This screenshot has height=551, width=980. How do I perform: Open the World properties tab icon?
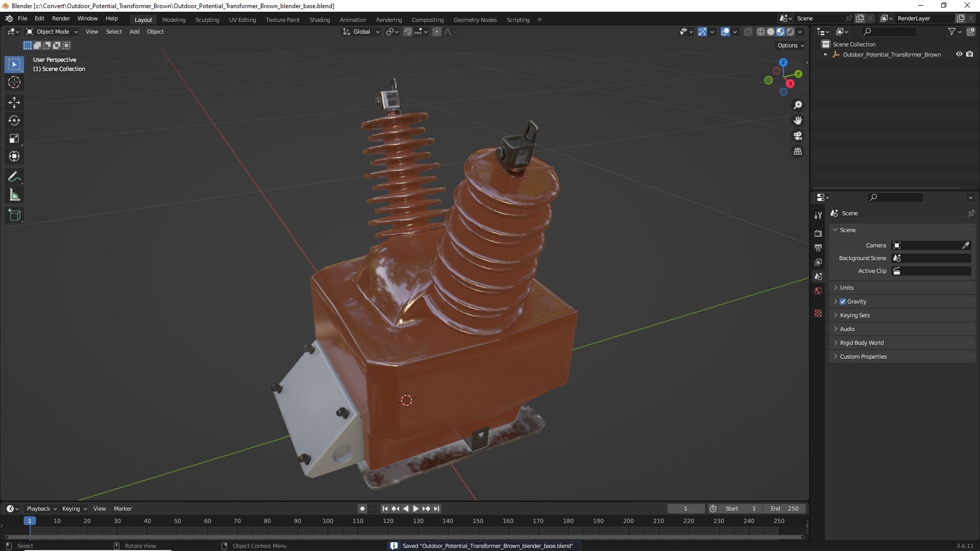click(818, 291)
